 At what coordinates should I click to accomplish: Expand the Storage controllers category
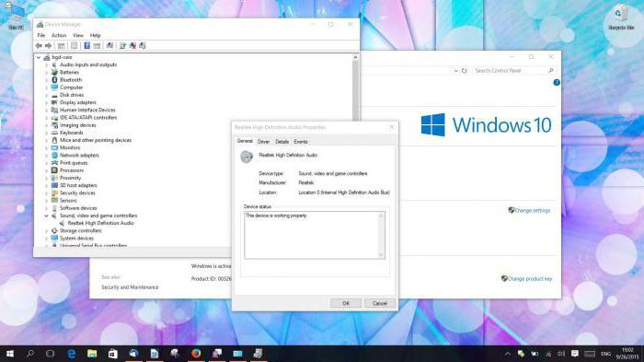click(46, 231)
